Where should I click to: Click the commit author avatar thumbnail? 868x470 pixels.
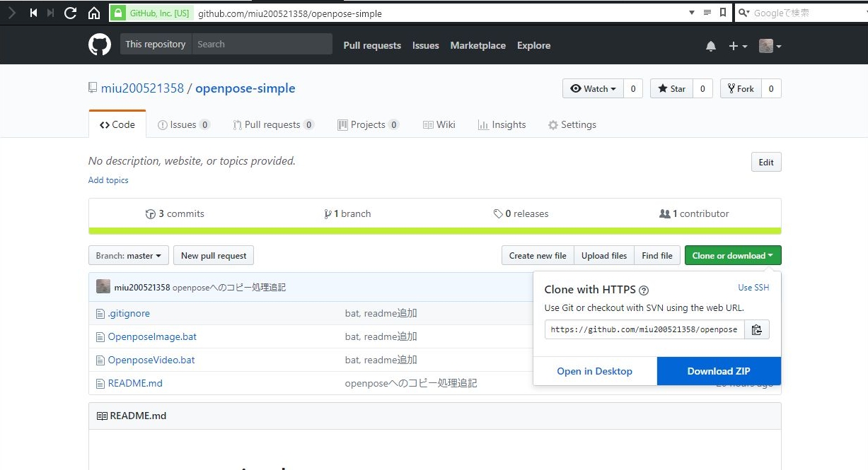103,287
